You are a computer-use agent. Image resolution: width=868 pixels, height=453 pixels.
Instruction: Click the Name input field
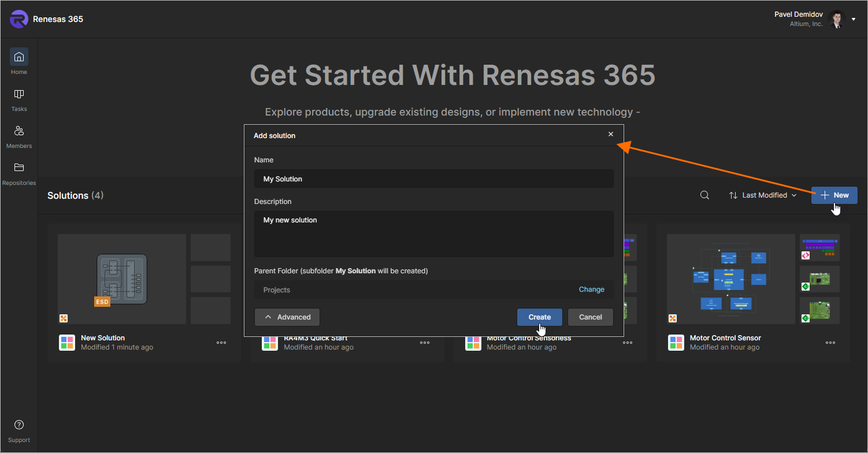(433, 179)
